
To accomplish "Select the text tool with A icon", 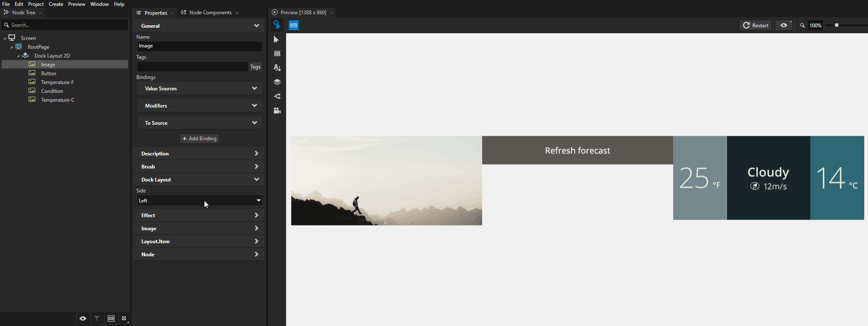I will tap(277, 68).
